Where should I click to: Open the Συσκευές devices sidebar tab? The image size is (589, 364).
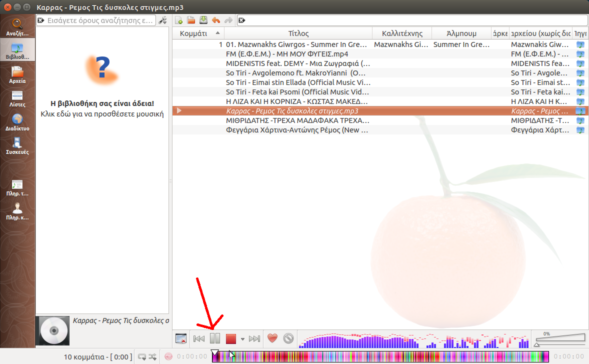pyautogui.click(x=17, y=145)
